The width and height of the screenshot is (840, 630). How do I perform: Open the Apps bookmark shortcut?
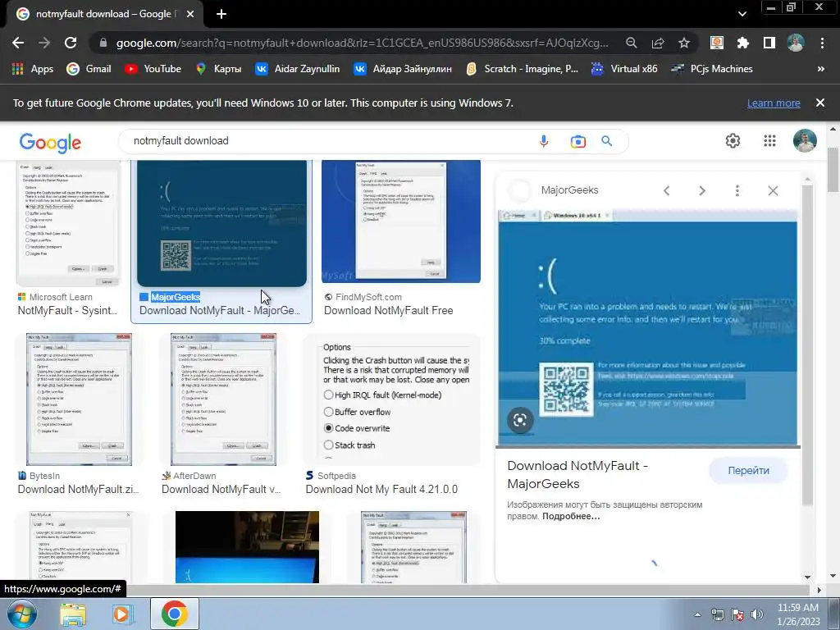click(x=33, y=69)
